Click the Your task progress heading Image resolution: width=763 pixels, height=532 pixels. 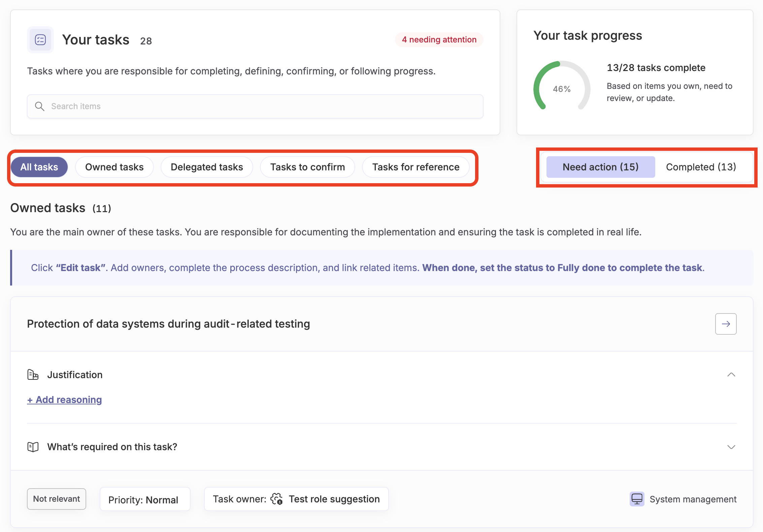[588, 36]
